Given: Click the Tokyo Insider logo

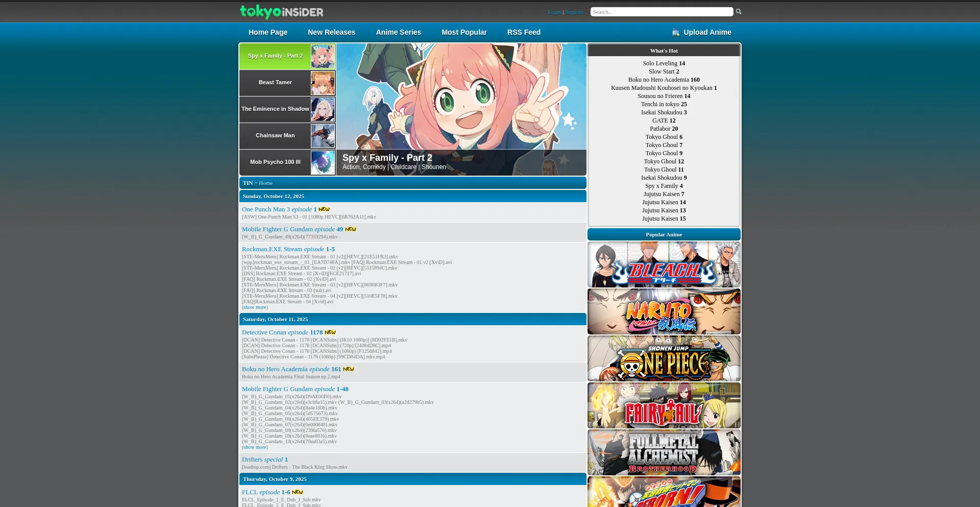Looking at the screenshot, I should [281, 11].
